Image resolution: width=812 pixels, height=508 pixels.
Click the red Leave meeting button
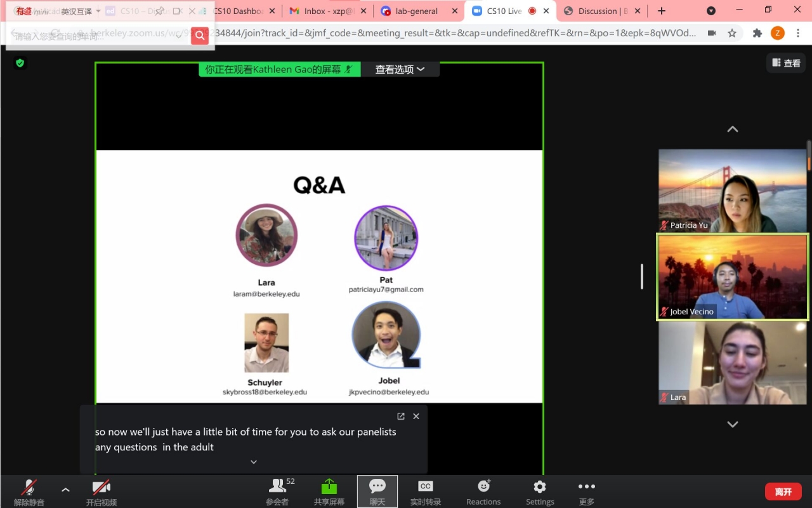coord(783,491)
